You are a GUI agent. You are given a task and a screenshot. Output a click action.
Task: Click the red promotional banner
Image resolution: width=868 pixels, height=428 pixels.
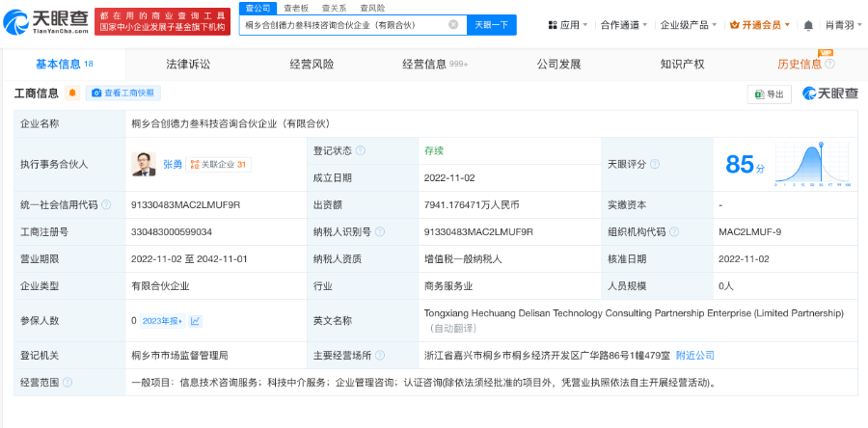[162, 22]
